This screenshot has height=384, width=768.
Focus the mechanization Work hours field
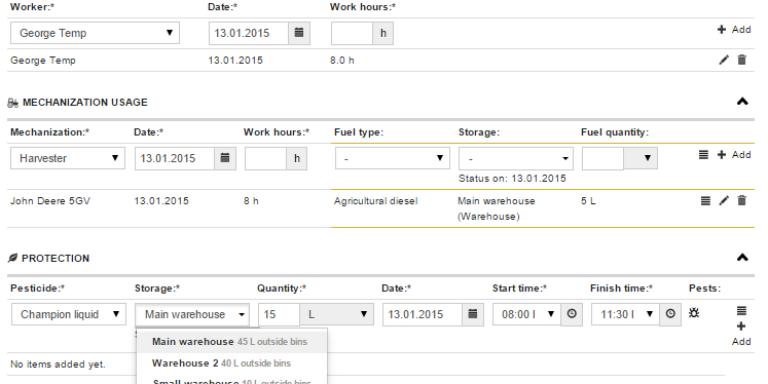click(x=266, y=158)
